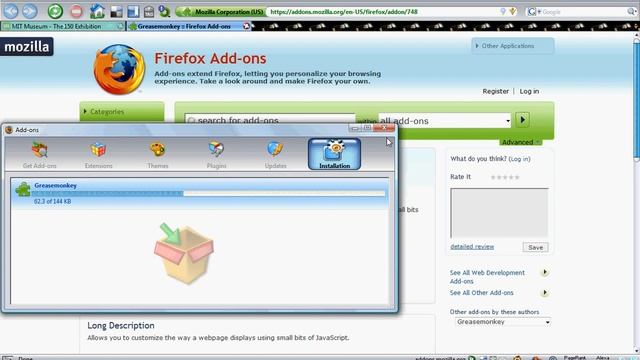
Task: Click the Firefox logo image
Action: pos(119,69)
